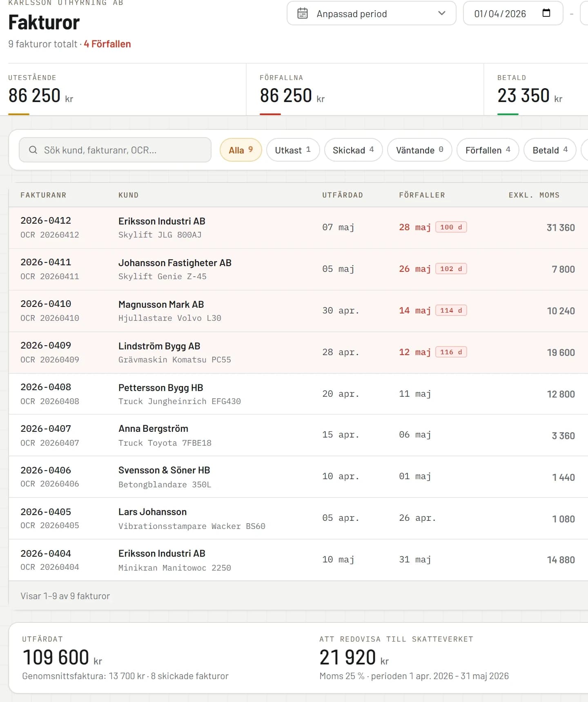This screenshot has height=702, width=588.
Task: Select the Alla filter chip
Action: 241,150
